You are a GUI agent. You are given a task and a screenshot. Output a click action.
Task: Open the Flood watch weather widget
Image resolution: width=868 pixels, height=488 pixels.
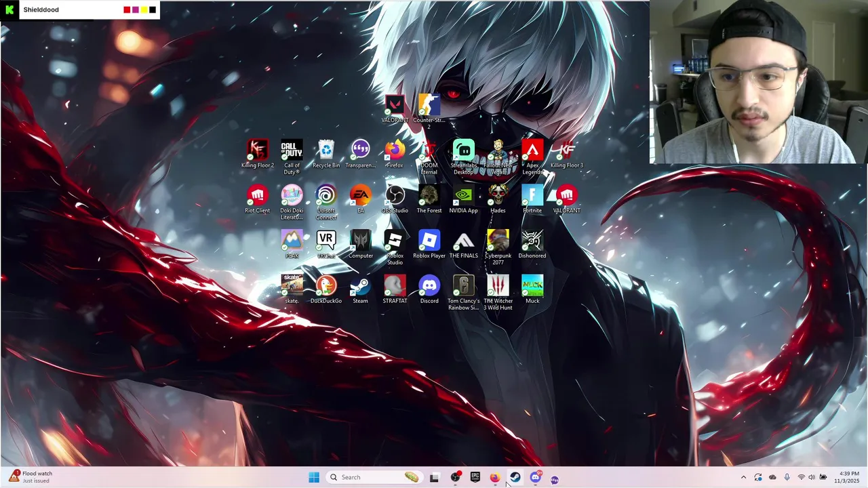[31, 477]
